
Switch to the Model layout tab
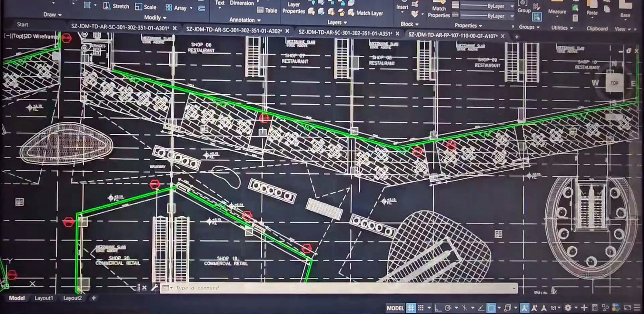tap(17, 298)
